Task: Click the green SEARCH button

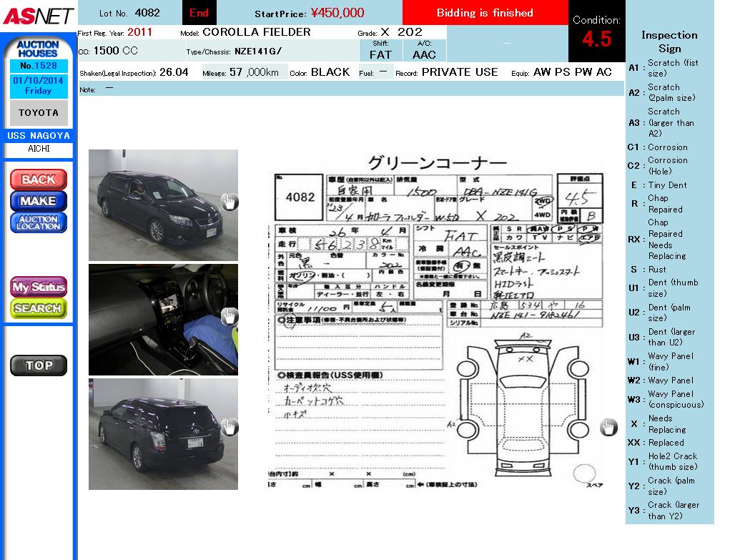Action: (x=39, y=308)
